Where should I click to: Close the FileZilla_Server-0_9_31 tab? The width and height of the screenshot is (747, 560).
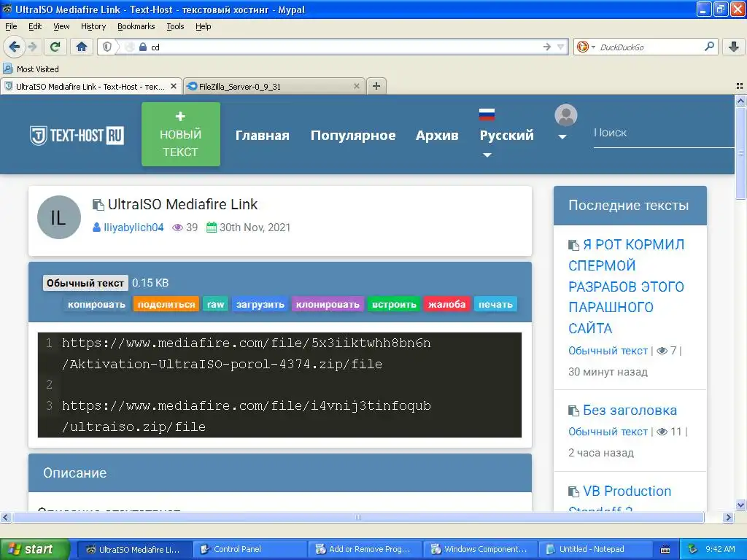pyautogui.click(x=356, y=86)
